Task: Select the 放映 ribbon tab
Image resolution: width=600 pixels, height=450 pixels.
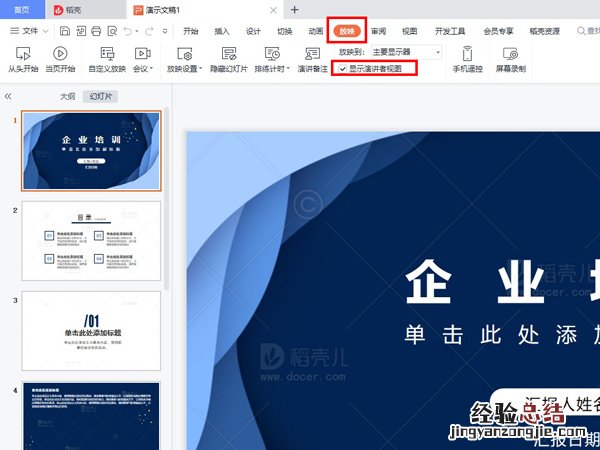Action: click(x=347, y=31)
